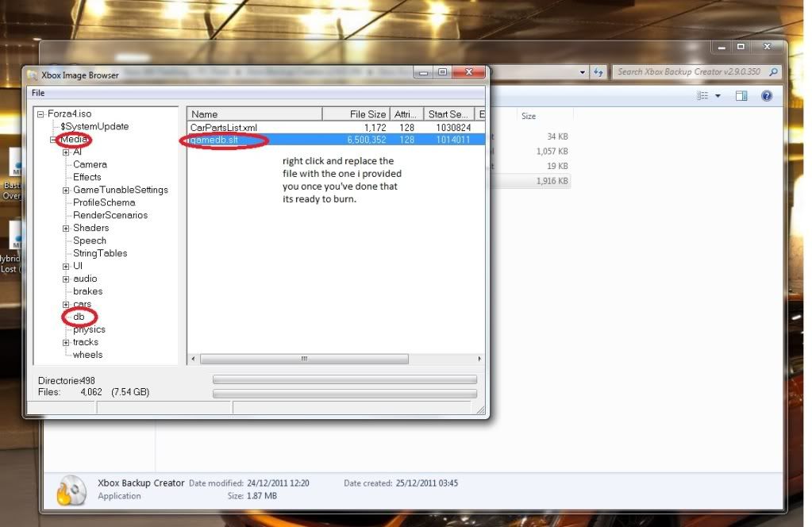Select the tracks folder label
The image size is (812, 527).
86,342
